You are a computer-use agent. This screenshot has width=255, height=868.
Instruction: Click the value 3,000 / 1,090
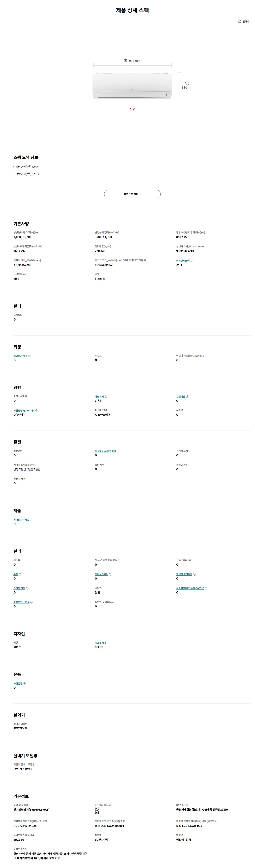click(x=22, y=237)
